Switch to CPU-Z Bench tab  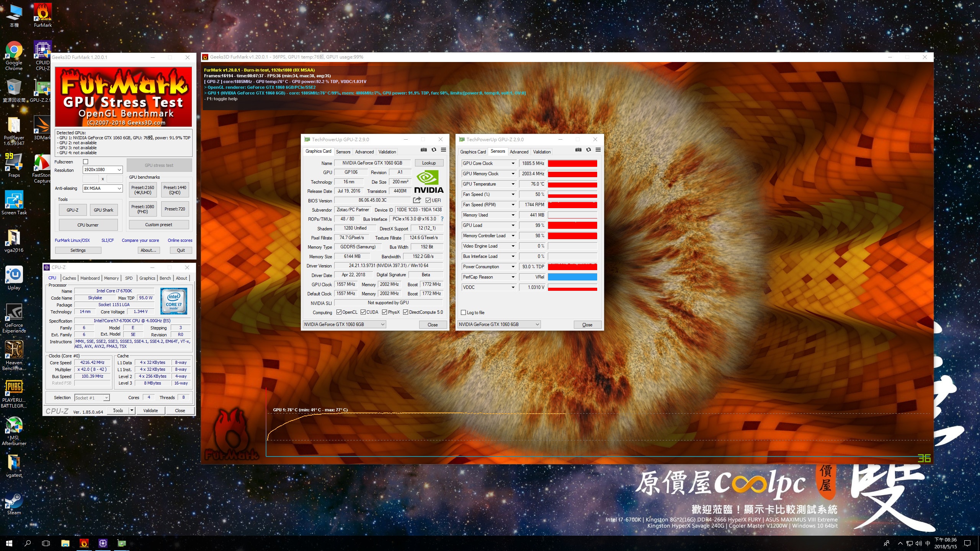[165, 278]
